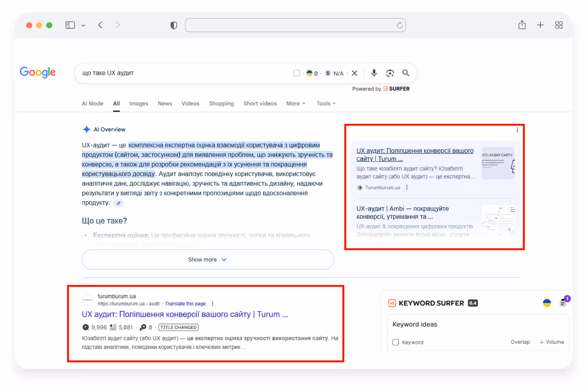Click the keyword count key icon

[143, 327]
